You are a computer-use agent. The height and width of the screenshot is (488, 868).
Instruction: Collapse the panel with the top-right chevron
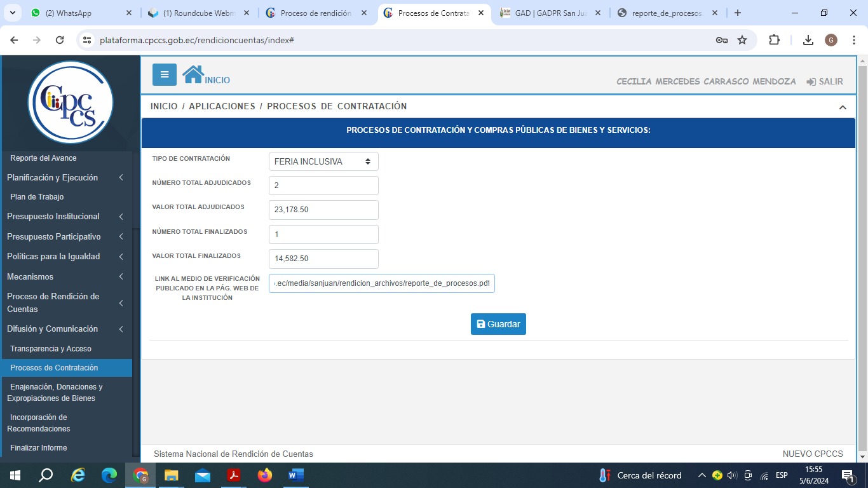click(x=843, y=107)
